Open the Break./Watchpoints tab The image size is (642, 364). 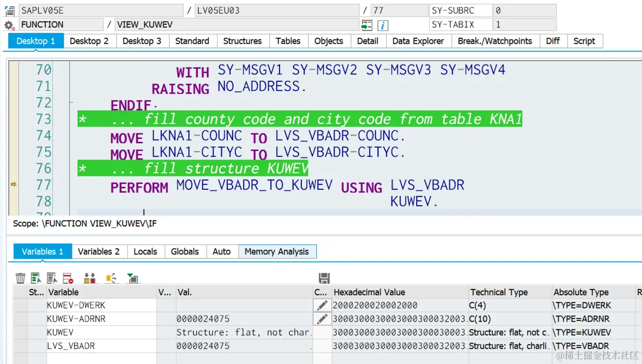pyautogui.click(x=495, y=41)
